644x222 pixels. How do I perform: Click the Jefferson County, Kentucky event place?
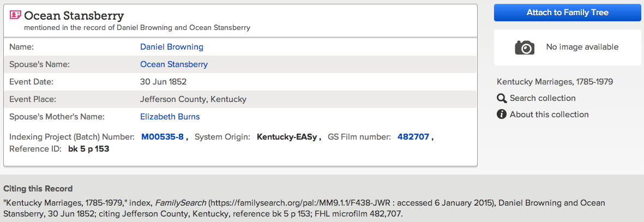[194, 99]
